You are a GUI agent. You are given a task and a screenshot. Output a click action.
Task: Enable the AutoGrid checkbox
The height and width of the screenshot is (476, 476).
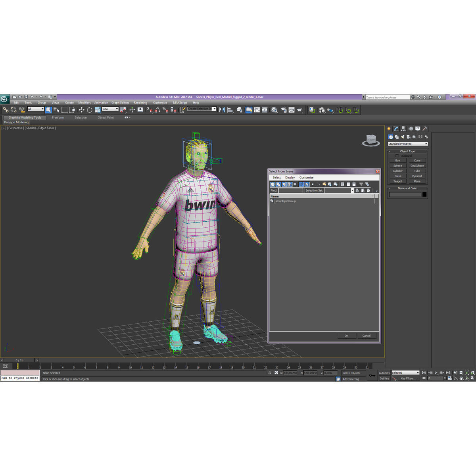pos(397,155)
